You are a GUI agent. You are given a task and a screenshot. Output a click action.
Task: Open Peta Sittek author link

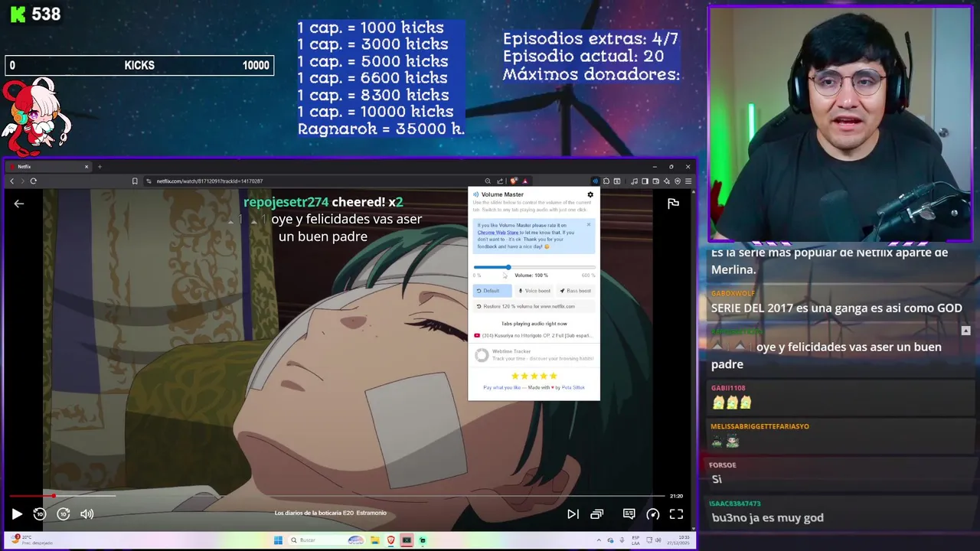pyautogui.click(x=573, y=387)
